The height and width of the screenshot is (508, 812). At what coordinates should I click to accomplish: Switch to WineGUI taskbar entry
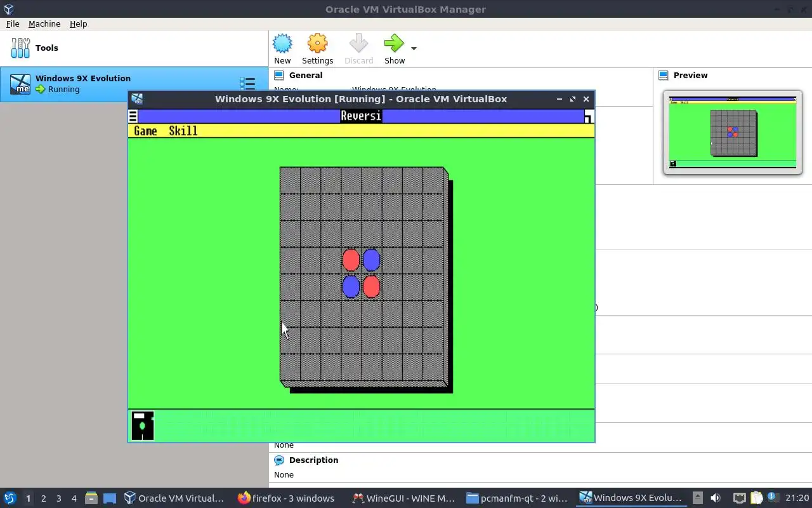pos(403,498)
